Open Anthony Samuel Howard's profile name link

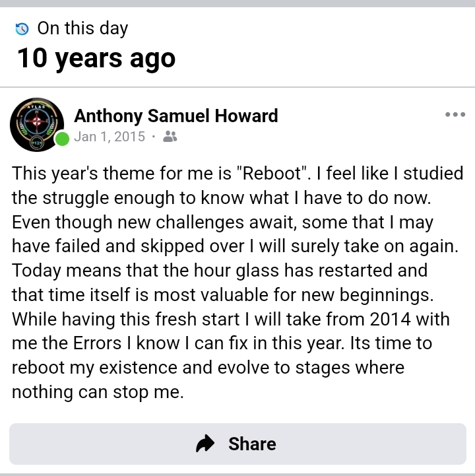[x=176, y=116]
